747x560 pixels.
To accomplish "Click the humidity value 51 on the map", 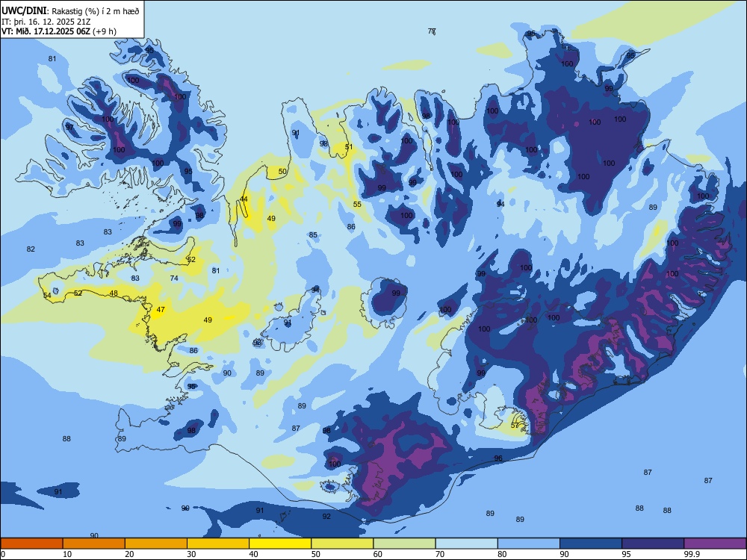I will click(x=349, y=146).
